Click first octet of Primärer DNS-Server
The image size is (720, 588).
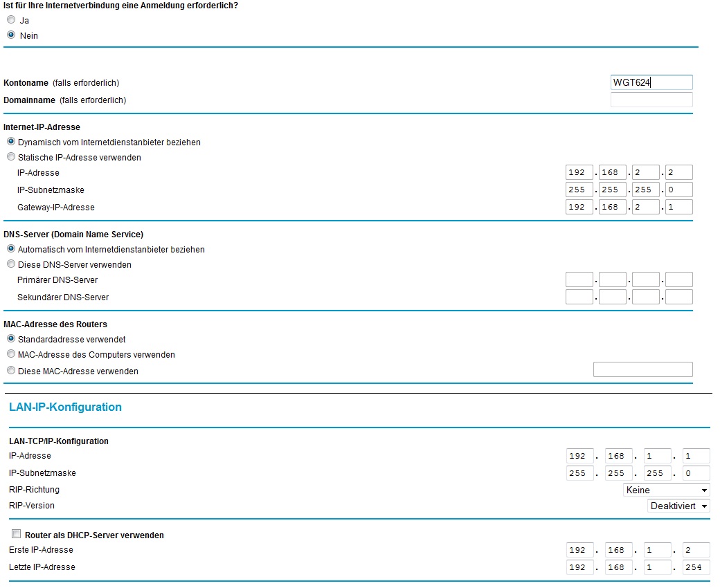pos(579,279)
